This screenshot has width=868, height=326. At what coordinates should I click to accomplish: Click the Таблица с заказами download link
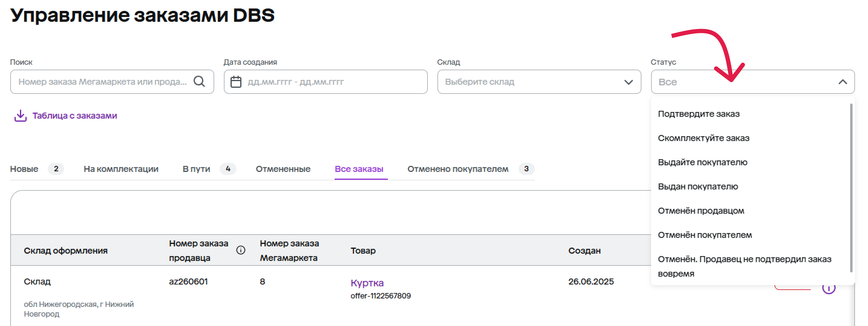tap(74, 116)
